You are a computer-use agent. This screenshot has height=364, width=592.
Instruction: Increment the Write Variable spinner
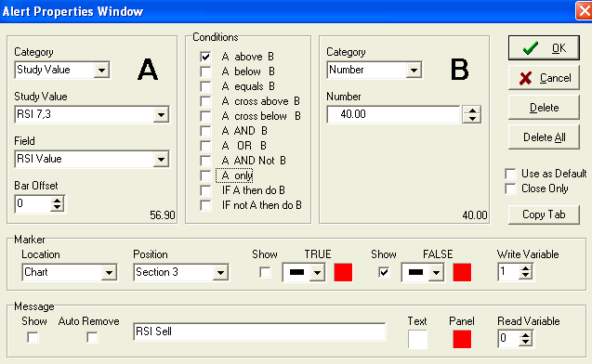point(525,267)
